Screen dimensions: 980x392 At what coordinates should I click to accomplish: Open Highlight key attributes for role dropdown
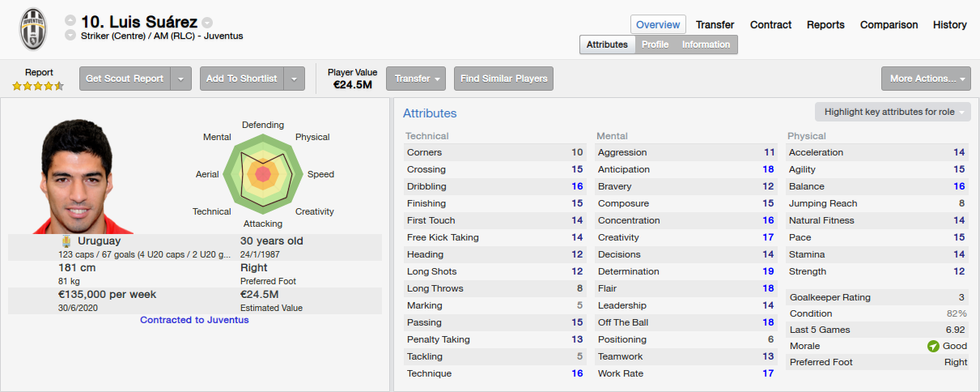893,112
